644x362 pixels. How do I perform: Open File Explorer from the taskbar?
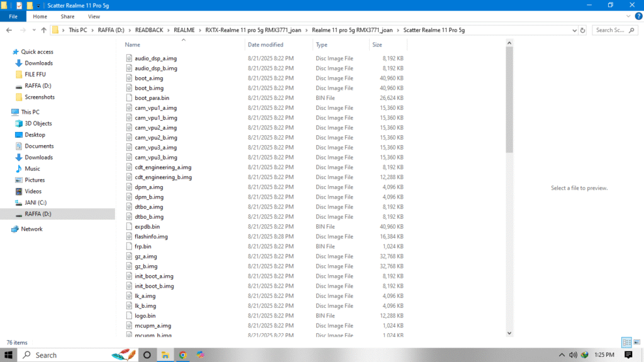point(166,354)
